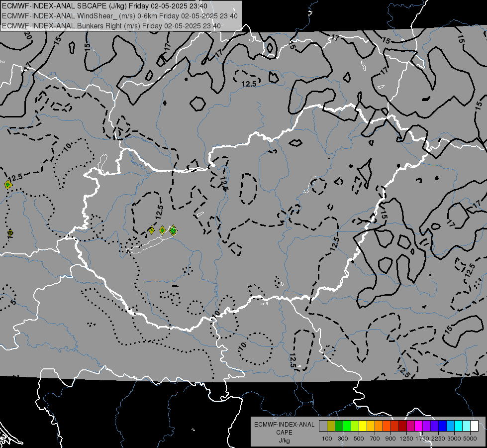Click the legend title ECMWF-INDEX-ANAL
The image size is (487, 448).
284,425
